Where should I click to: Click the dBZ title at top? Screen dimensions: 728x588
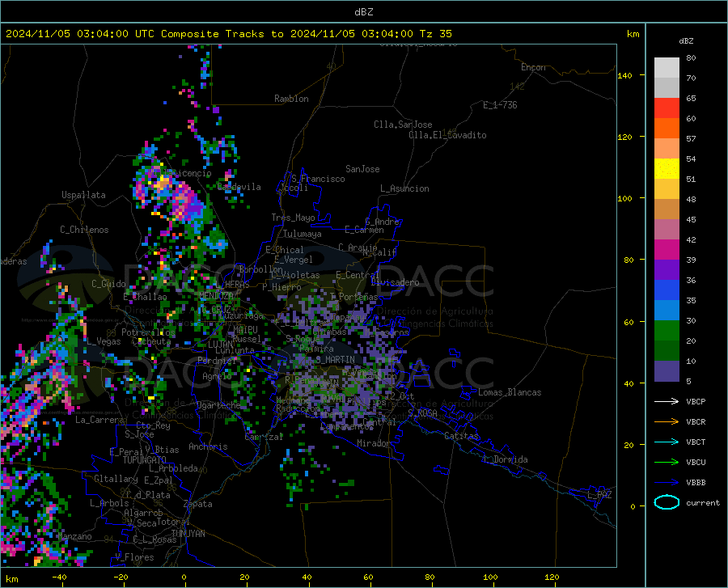pyautogui.click(x=363, y=12)
